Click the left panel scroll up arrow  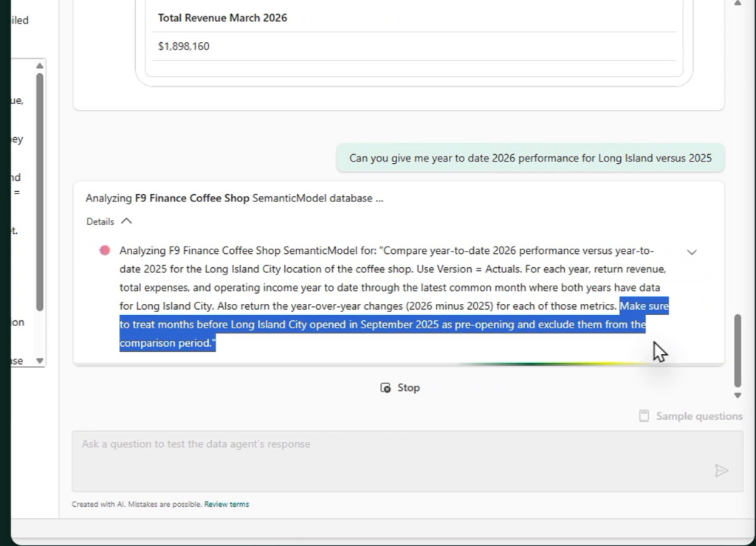[x=40, y=66]
